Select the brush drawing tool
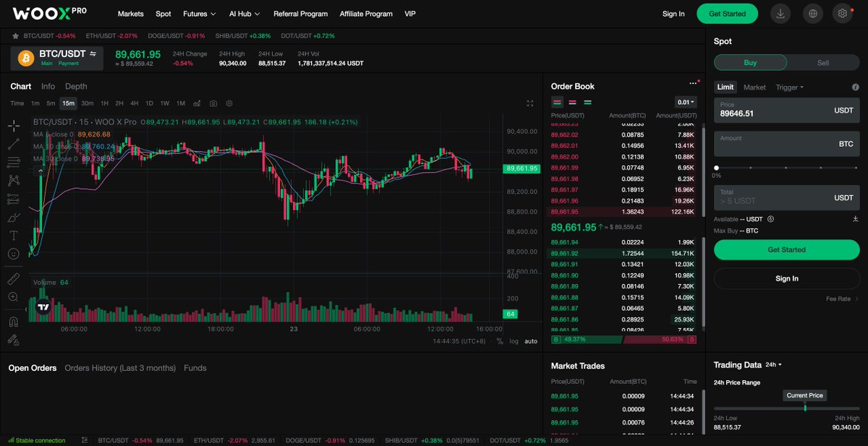Image resolution: width=868 pixels, height=446 pixels. pos(13,217)
